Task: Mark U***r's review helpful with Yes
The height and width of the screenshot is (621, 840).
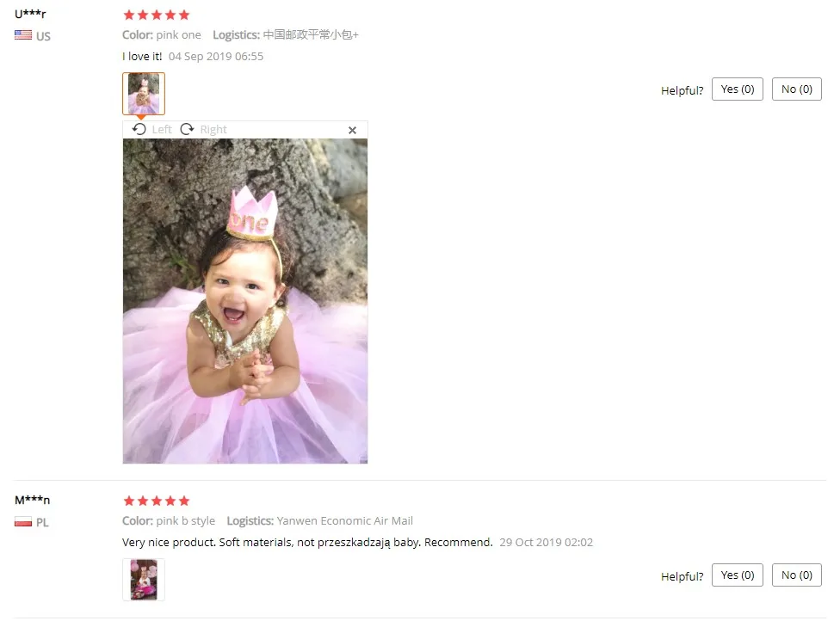Action: tap(737, 89)
